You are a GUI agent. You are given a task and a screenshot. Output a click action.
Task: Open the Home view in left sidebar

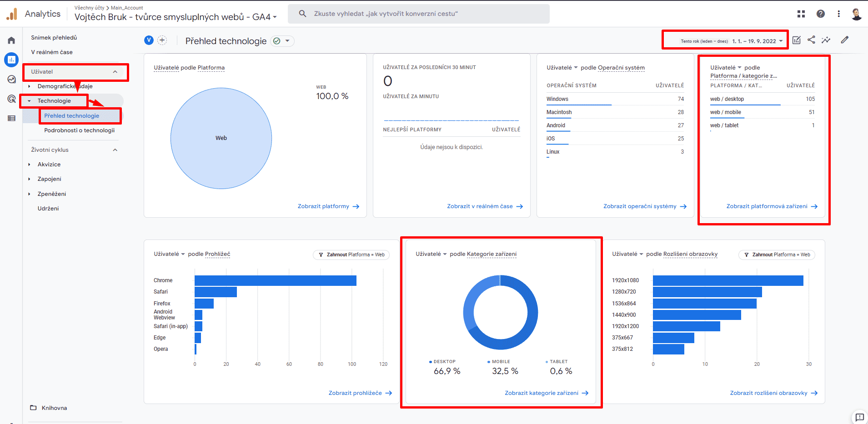(x=11, y=40)
